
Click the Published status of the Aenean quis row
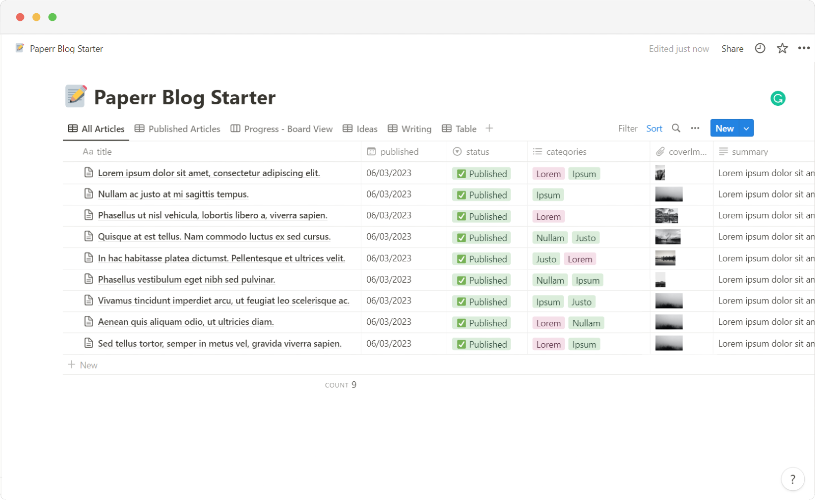pyautogui.click(x=481, y=323)
